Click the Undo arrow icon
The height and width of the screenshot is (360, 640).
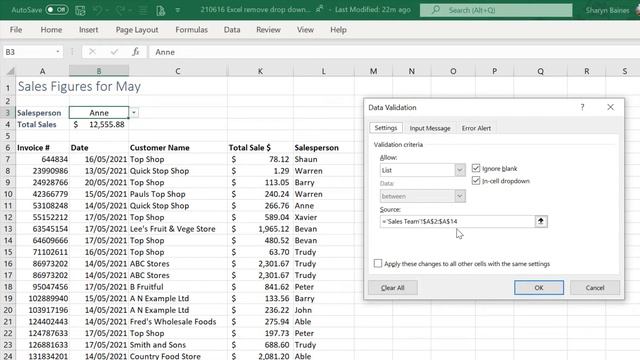point(98,10)
